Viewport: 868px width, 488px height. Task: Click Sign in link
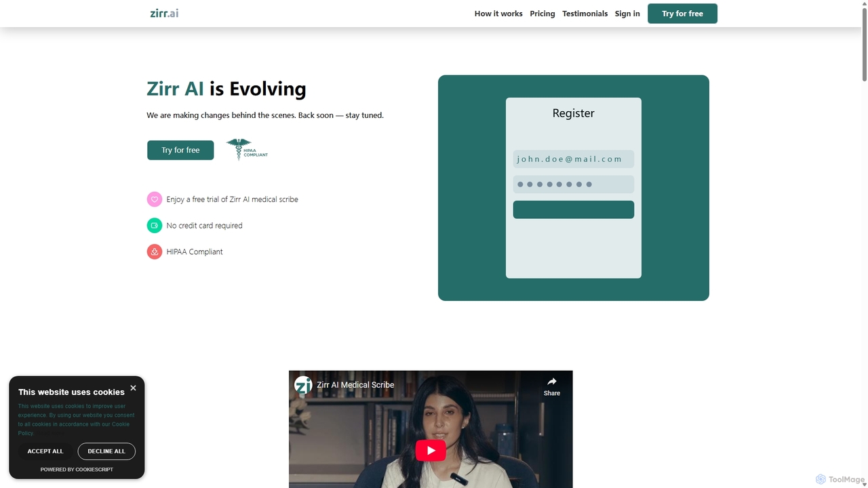(x=627, y=14)
